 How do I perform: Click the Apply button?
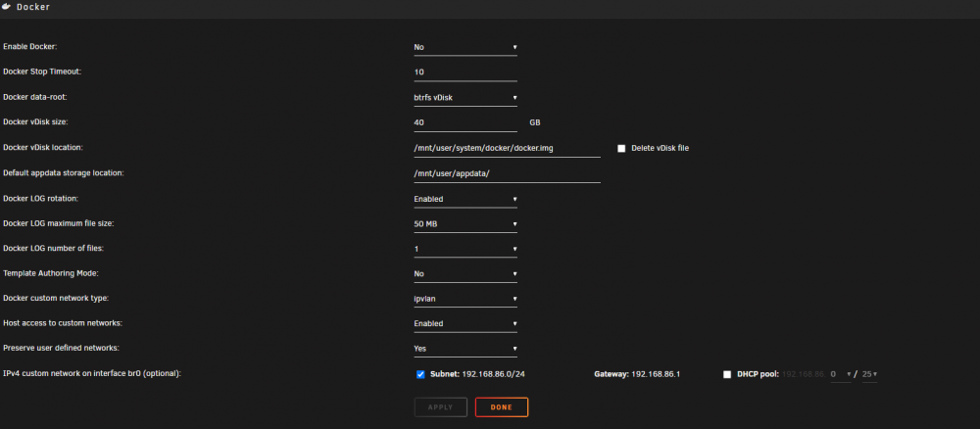tap(441, 407)
